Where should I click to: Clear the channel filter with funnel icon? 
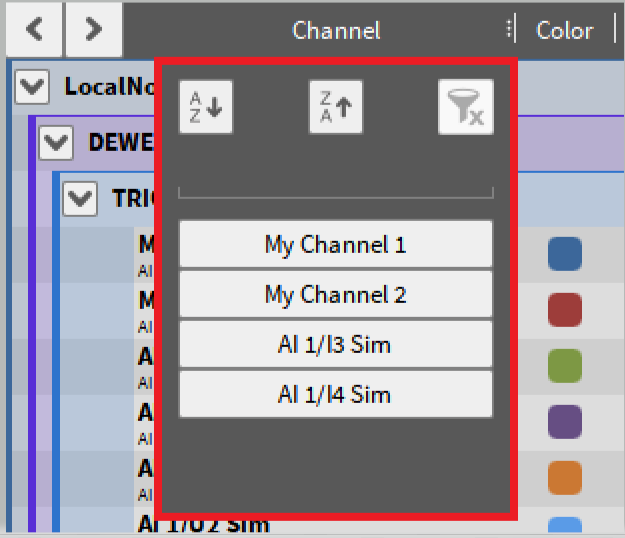pos(466,108)
